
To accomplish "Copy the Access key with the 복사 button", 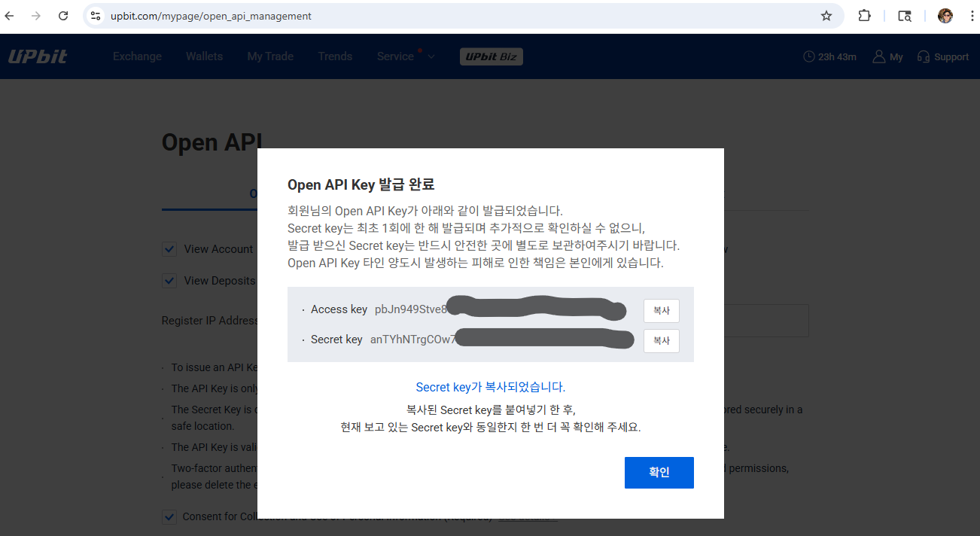I will tap(661, 310).
